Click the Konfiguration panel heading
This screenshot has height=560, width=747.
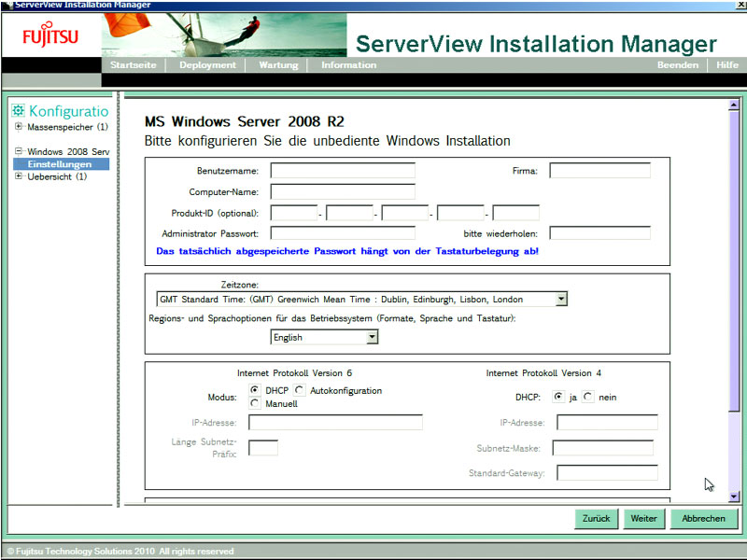tap(68, 111)
